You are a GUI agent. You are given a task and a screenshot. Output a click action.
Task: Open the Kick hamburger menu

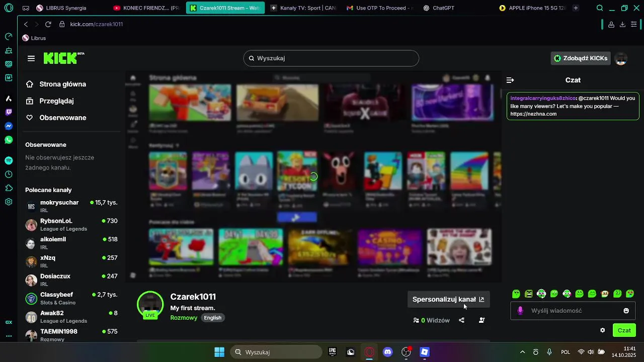[31, 58]
